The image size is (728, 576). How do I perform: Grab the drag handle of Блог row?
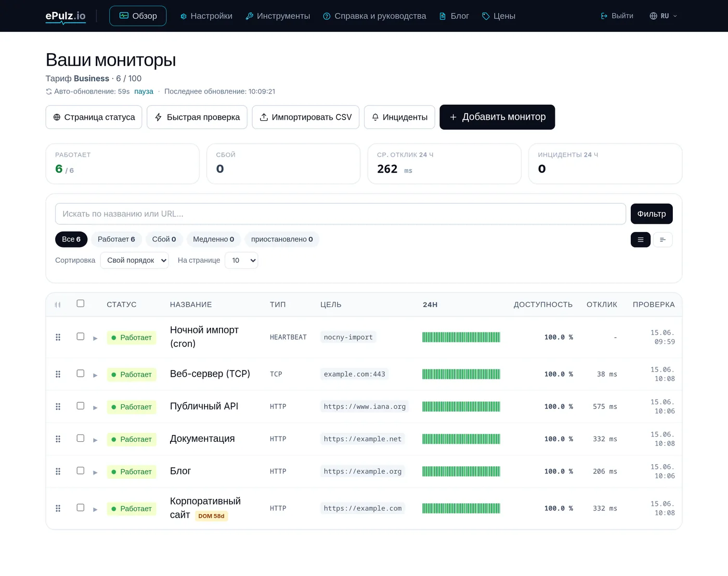click(x=58, y=471)
